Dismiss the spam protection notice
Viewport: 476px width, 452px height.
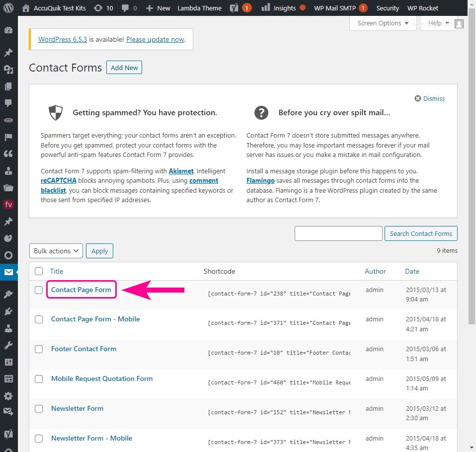click(x=430, y=99)
